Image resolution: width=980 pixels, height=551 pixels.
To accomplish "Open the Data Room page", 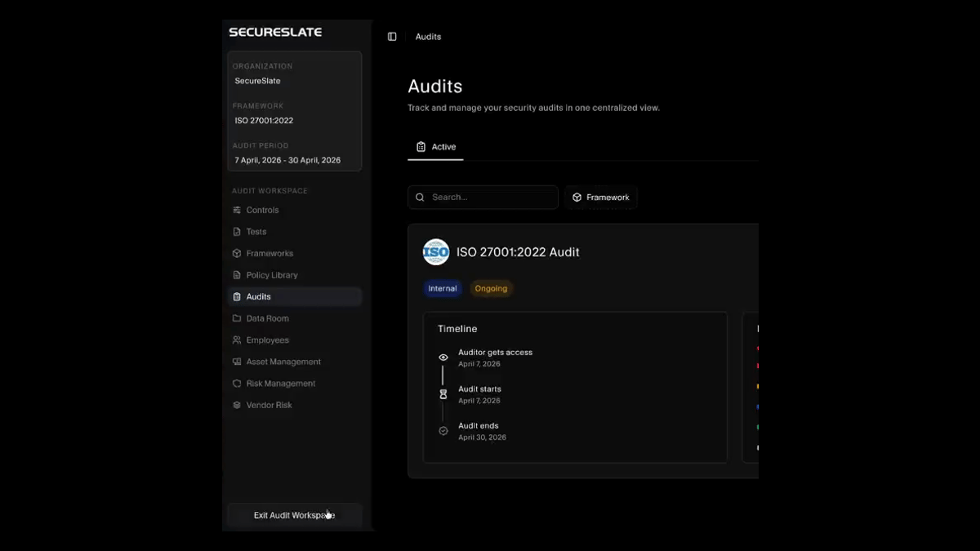I will pyautogui.click(x=295, y=318).
